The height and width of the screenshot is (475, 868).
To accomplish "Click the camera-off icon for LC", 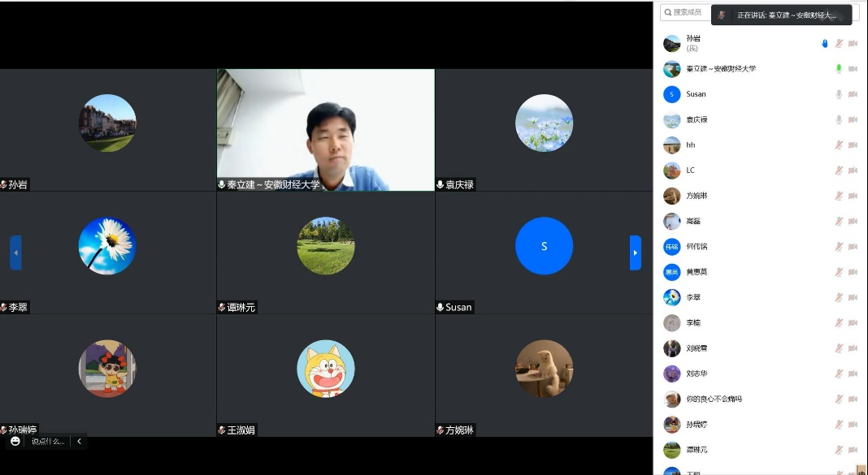I will pos(853,171).
